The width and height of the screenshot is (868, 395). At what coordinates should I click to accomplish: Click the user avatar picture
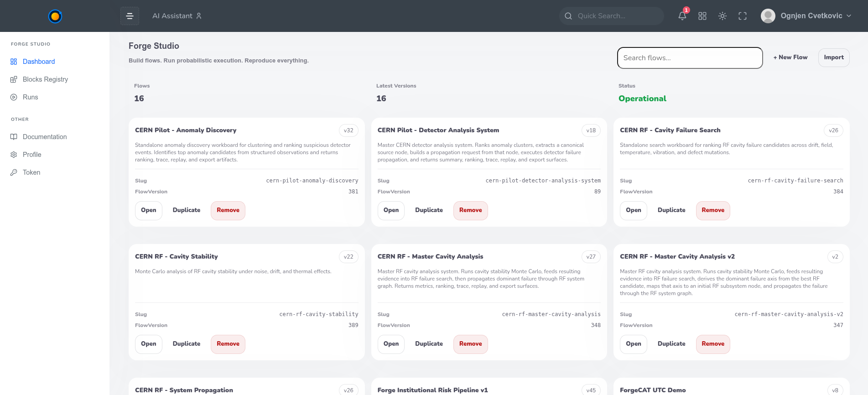pyautogui.click(x=768, y=16)
